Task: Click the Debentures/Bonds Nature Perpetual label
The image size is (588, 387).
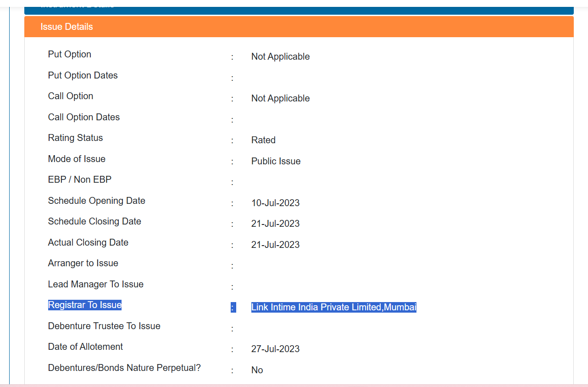Action: [x=124, y=368]
